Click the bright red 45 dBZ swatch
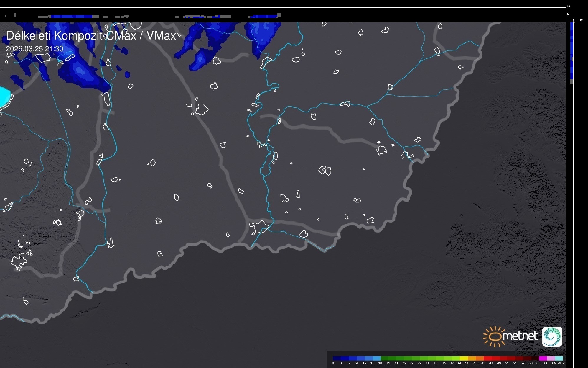The width and height of the screenshot is (588, 368). click(487, 358)
